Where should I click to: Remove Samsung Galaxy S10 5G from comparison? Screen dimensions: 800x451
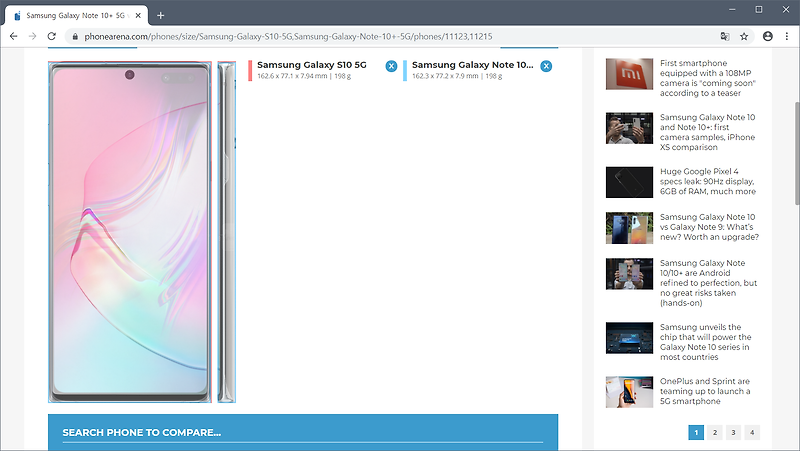coord(391,66)
